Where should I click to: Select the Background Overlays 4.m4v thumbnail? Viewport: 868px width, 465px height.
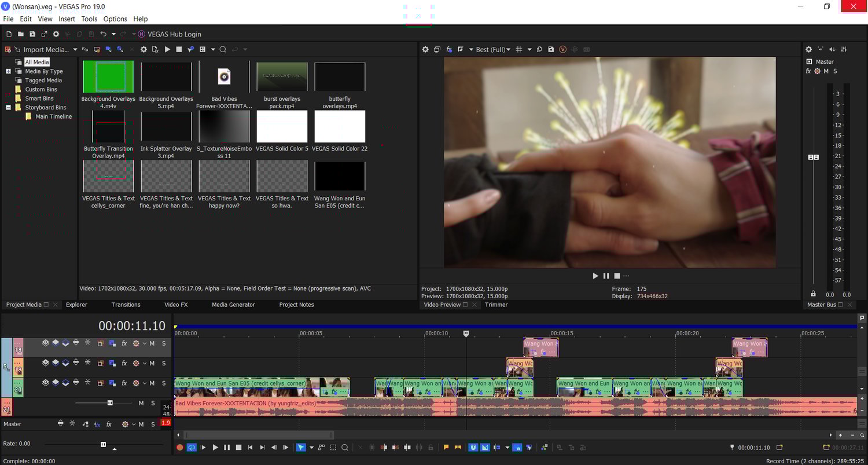click(x=108, y=77)
